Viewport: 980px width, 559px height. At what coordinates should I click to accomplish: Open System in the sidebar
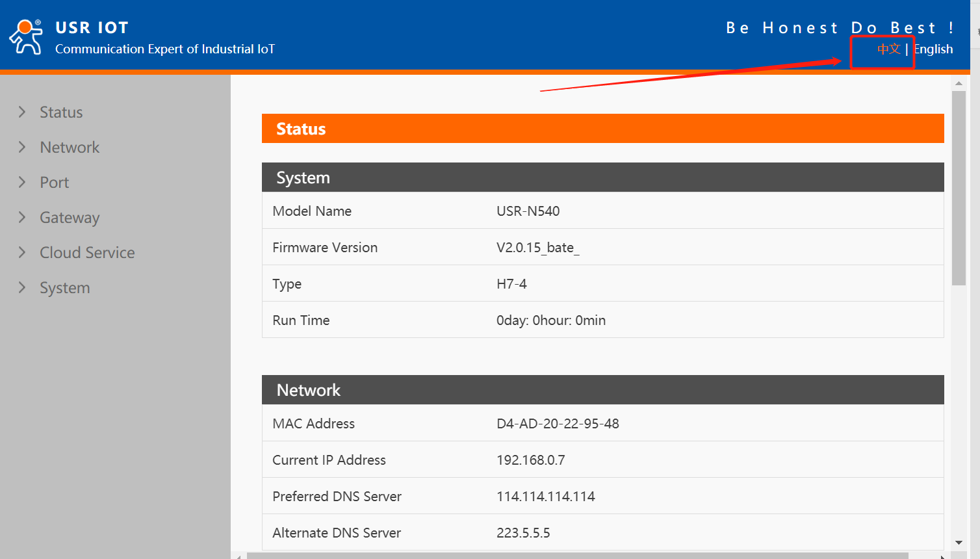pyautogui.click(x=65, y=288)
